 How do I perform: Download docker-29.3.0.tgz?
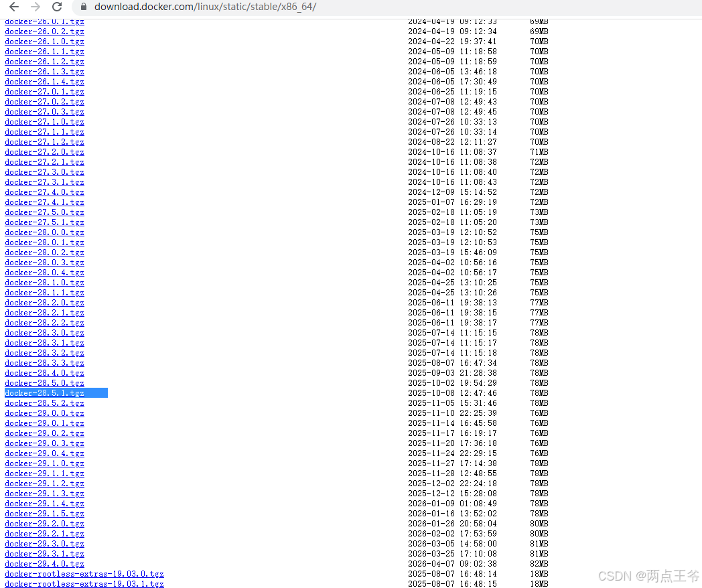click(44, 544)
